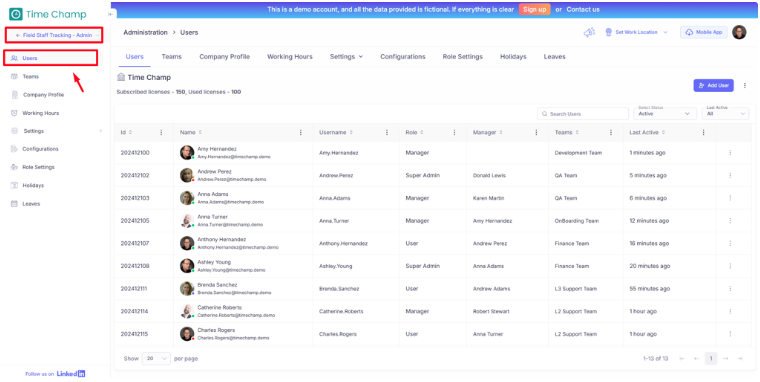The image size is (760, 382).
Task: Open the Leaves tab
Action: point(554,57)
